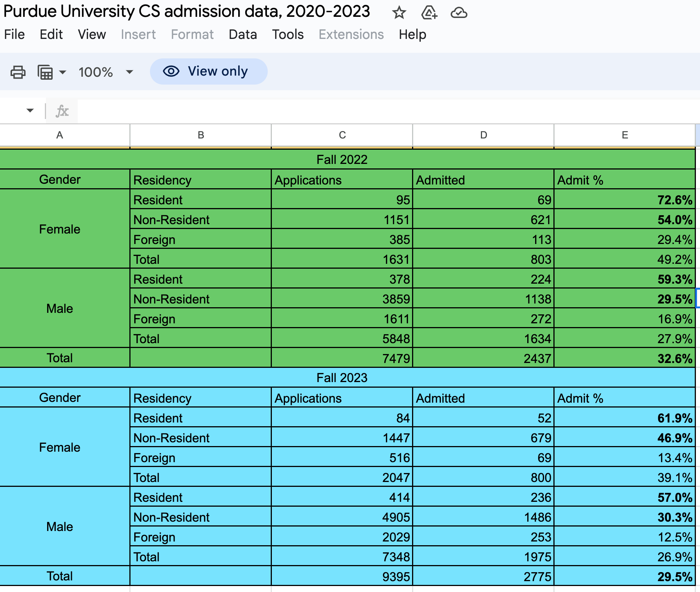Click the View only button

(x=209, y=71)
